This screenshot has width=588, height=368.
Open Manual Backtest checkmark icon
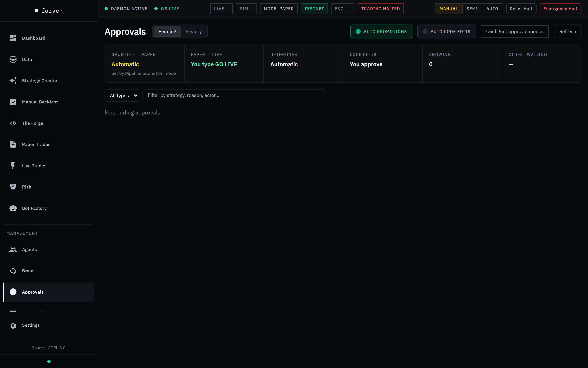point(13,102)
